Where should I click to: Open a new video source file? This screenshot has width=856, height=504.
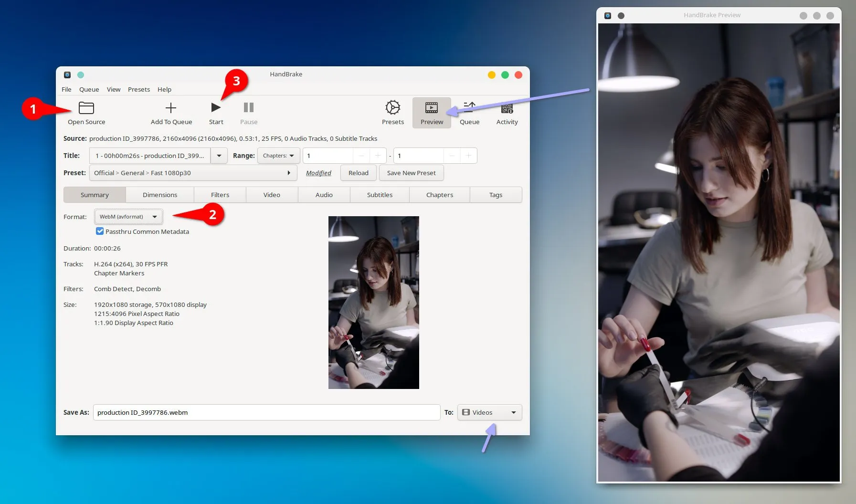86,113
